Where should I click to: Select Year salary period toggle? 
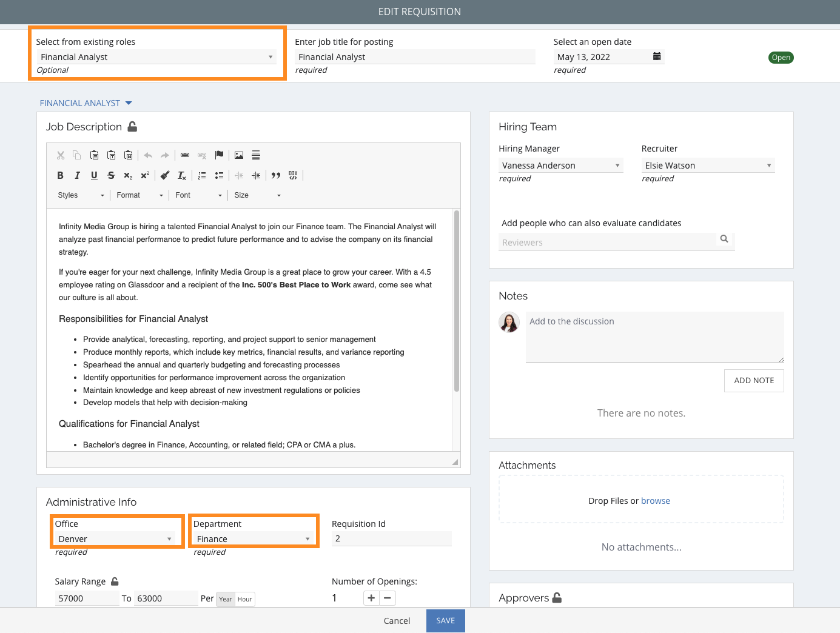pyautogui.click(x=226, y=599)
